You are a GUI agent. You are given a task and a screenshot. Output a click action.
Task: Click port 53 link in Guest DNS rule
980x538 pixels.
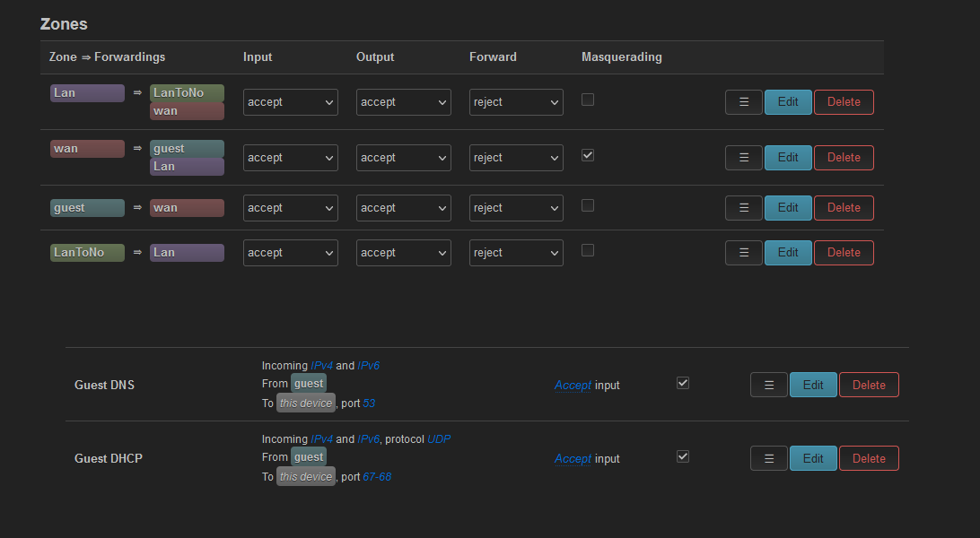370,403
